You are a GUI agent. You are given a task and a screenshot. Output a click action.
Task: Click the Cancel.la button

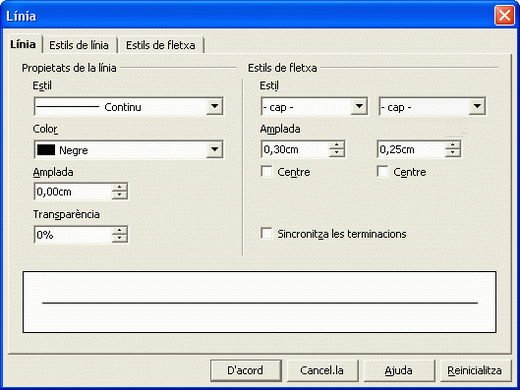(322, 370)
